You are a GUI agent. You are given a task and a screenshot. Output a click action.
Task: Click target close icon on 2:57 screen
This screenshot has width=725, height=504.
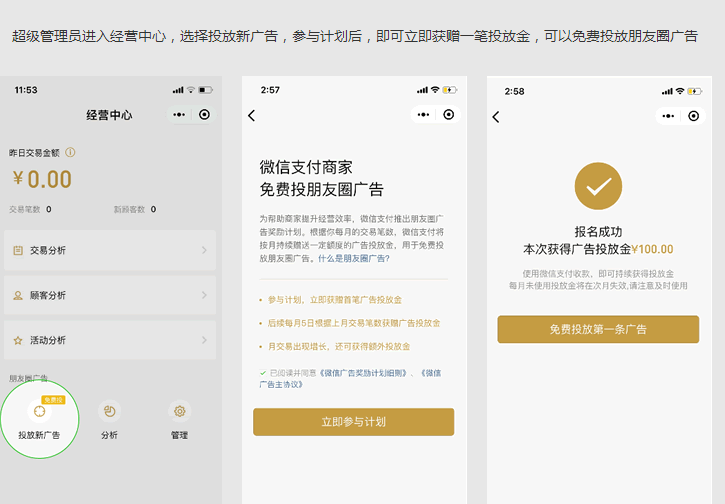449,115
